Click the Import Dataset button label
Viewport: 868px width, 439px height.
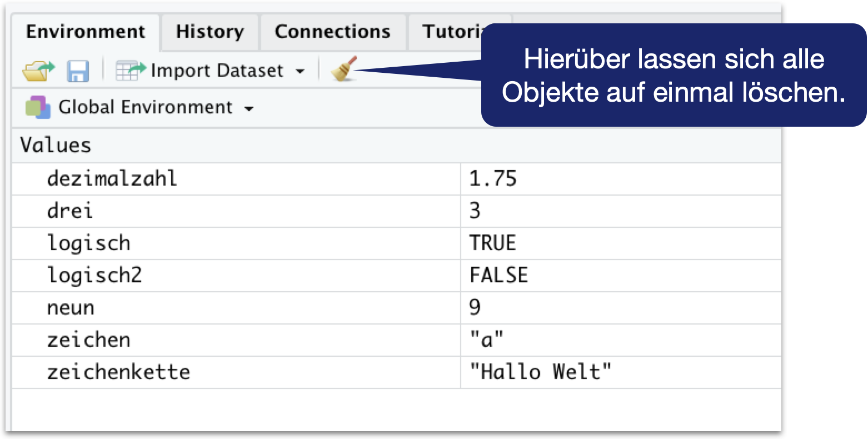pos(217,71)
